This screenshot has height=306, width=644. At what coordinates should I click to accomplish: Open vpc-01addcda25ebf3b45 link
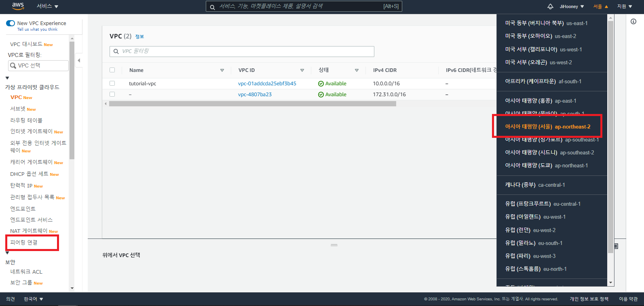267,83
